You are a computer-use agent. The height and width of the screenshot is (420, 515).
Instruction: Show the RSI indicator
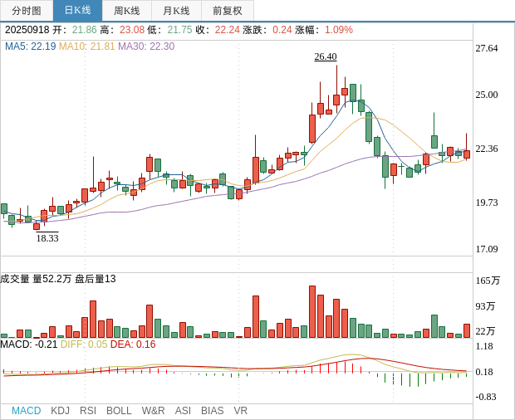coord(88,411)
